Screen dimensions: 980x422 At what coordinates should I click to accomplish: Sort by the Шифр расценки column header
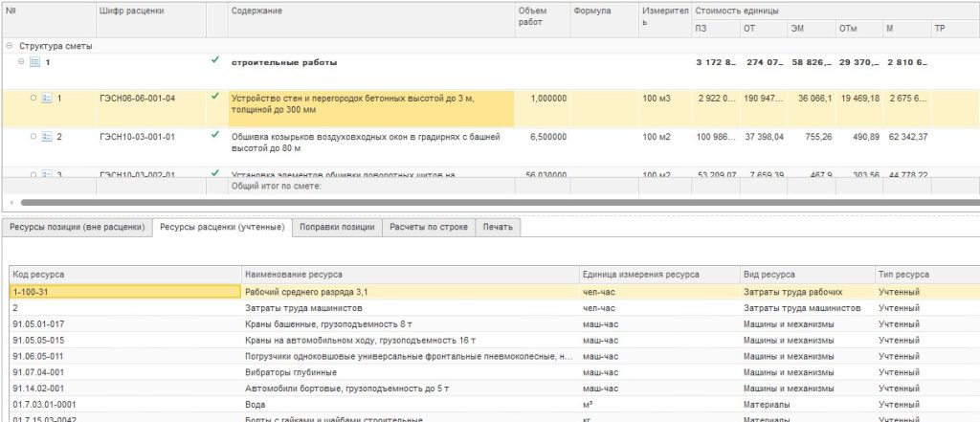coord(131,11)
